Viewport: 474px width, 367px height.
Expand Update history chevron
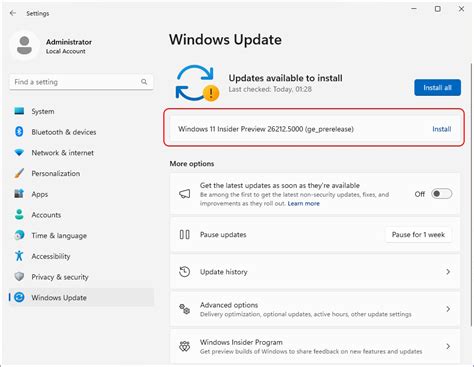[448, 272]
